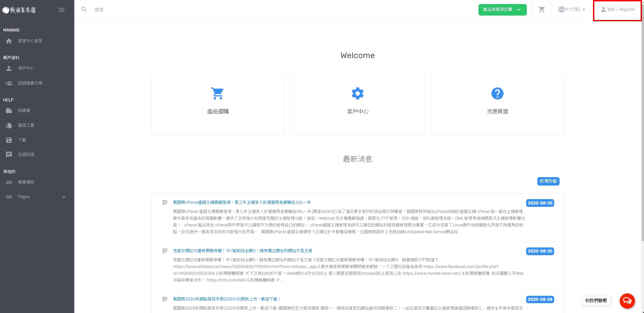Click the home icon for 客服中心首頁
This screenshot has width=644, height=313.
(x=9, y=41)
